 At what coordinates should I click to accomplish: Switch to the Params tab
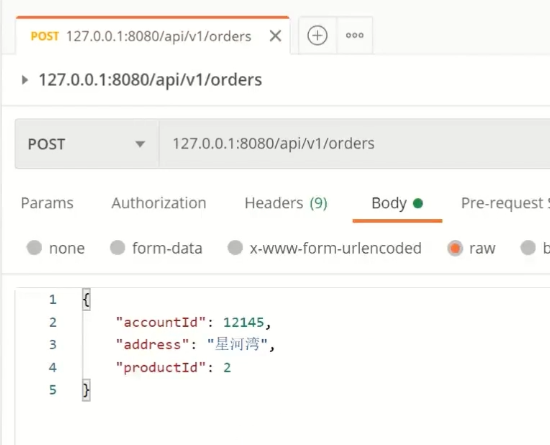pos(47,203)
